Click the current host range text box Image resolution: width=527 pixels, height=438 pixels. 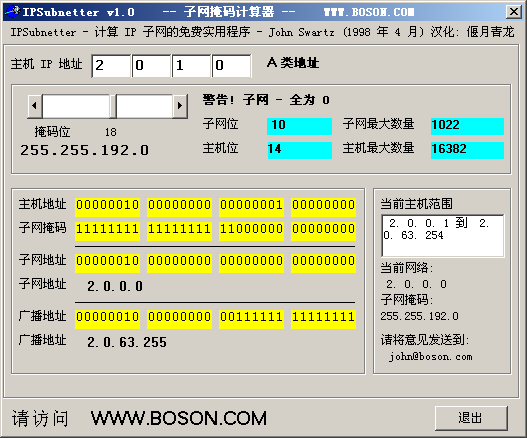443,236
